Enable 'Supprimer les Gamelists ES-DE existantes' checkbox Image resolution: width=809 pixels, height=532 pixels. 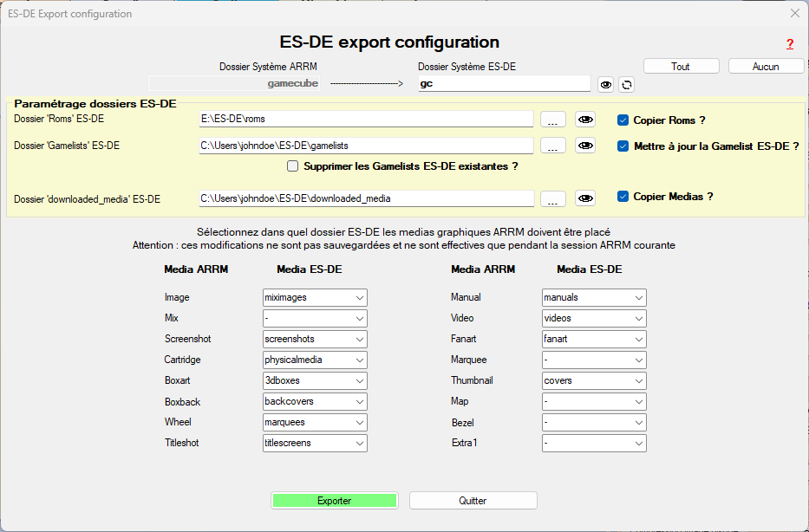[x=293, y=166]
